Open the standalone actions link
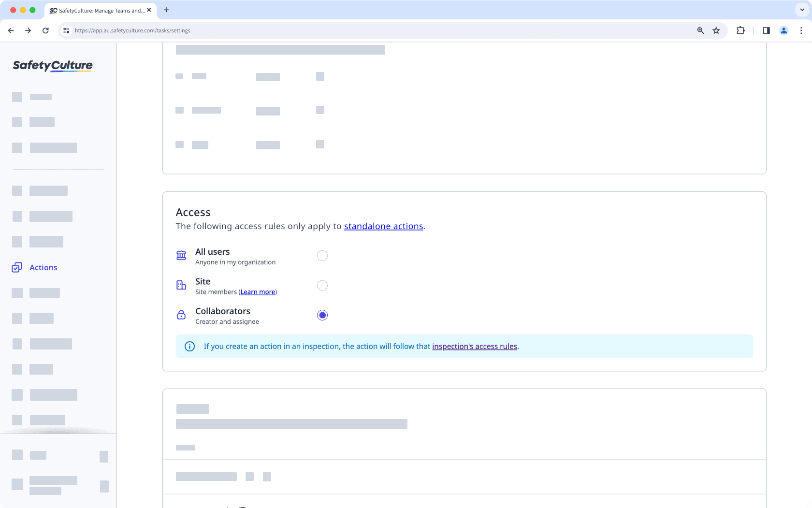The height and width of the screenshot is (508, 812). (383, 226)
